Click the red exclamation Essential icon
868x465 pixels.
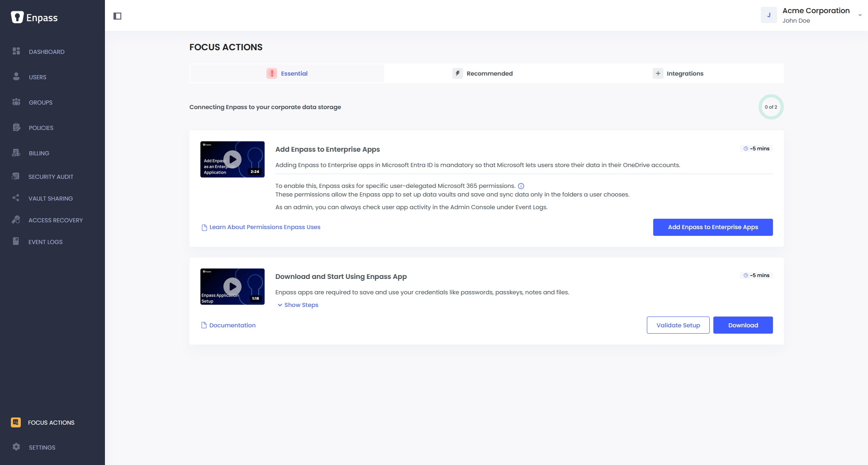[272, 73]
